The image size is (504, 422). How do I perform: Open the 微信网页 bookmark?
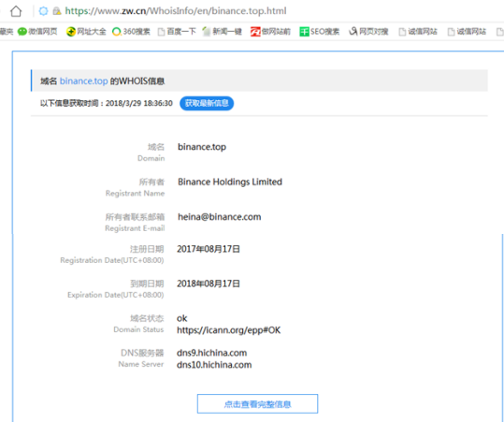37,32
